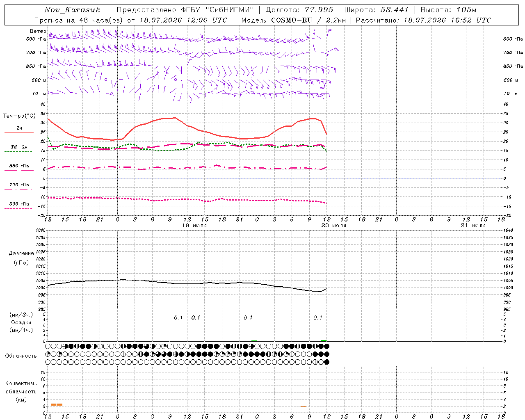Click the 850 гПа temperature legend label
This screenshot has height=420, width=525.
point(19,166)
